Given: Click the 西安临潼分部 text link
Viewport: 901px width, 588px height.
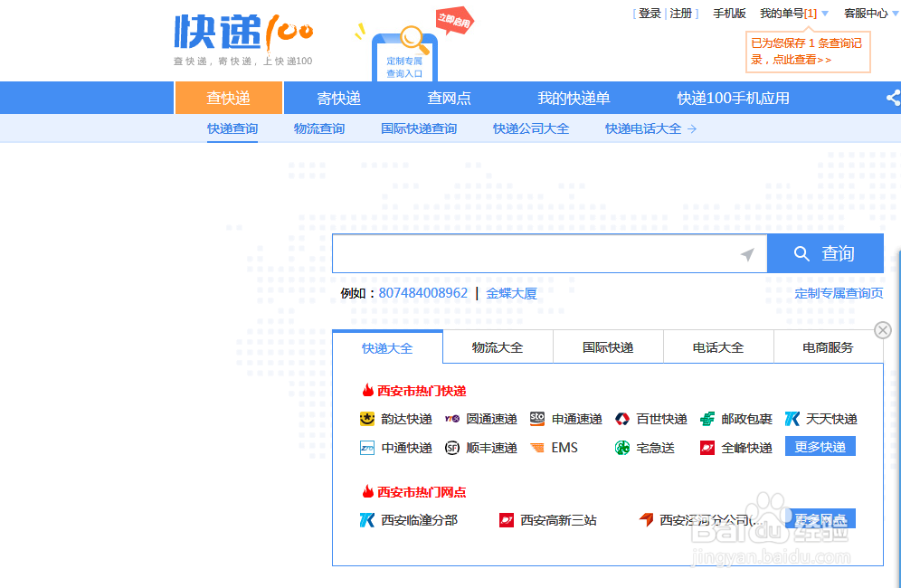Looking at the screenshot, I should click(420, 520).
